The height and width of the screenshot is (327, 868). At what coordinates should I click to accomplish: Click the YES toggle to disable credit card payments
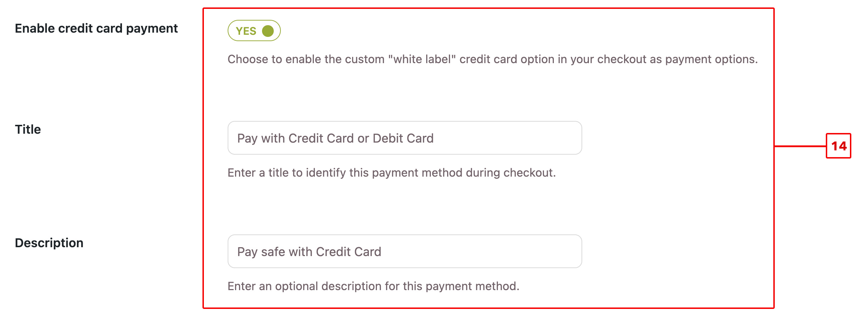(254, 31)
